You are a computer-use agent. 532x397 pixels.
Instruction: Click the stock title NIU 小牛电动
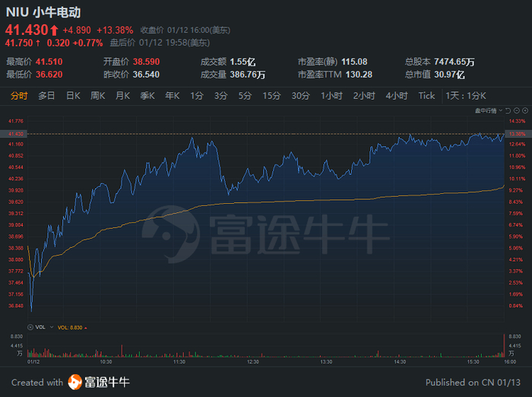tap(43, 13)
